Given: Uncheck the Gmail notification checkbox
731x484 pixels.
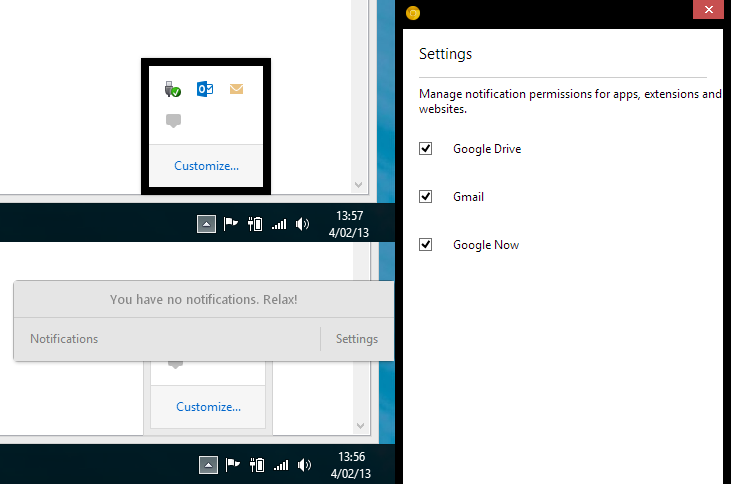Looking at the screenshot, I should (425, 196).
